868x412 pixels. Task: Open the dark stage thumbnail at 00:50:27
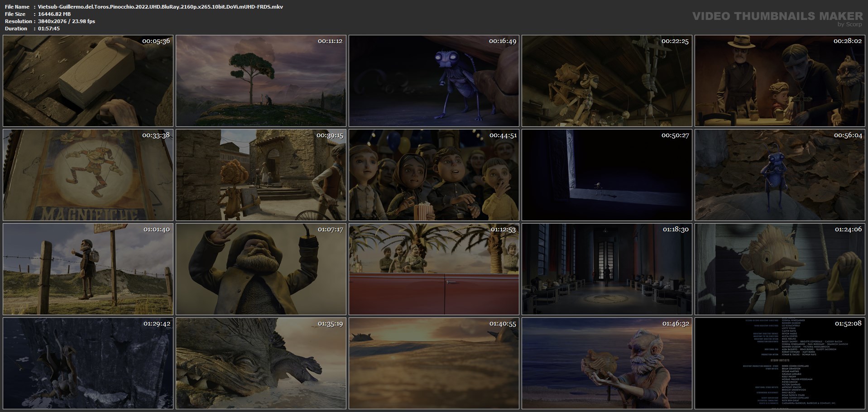coord(607,175)
